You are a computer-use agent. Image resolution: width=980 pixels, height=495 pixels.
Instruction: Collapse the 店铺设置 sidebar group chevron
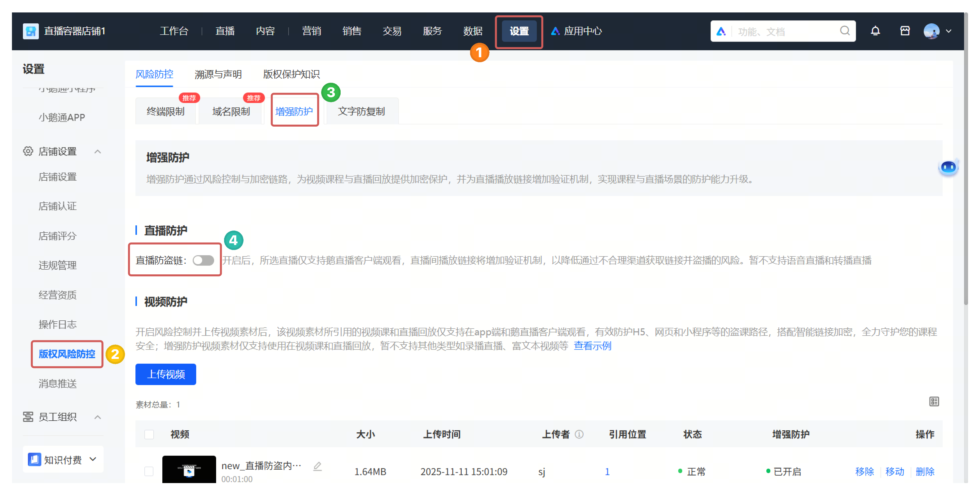coord(97,151)
